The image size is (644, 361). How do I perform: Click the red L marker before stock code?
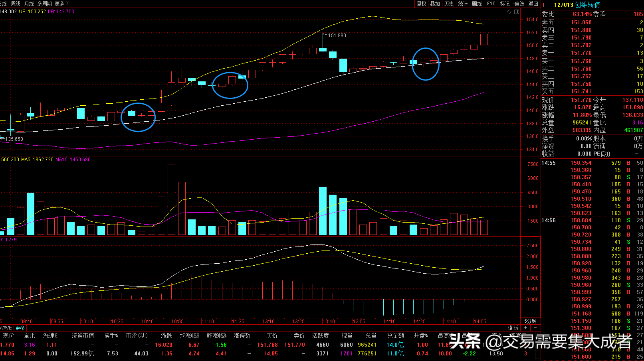[x=545, y=5]
